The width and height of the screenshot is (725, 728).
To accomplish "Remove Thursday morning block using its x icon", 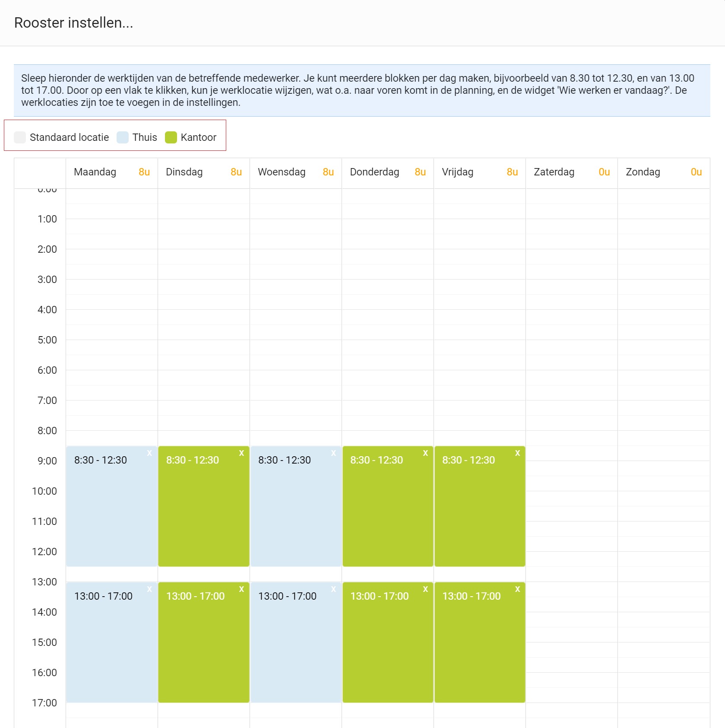I will tap(425, 453).
